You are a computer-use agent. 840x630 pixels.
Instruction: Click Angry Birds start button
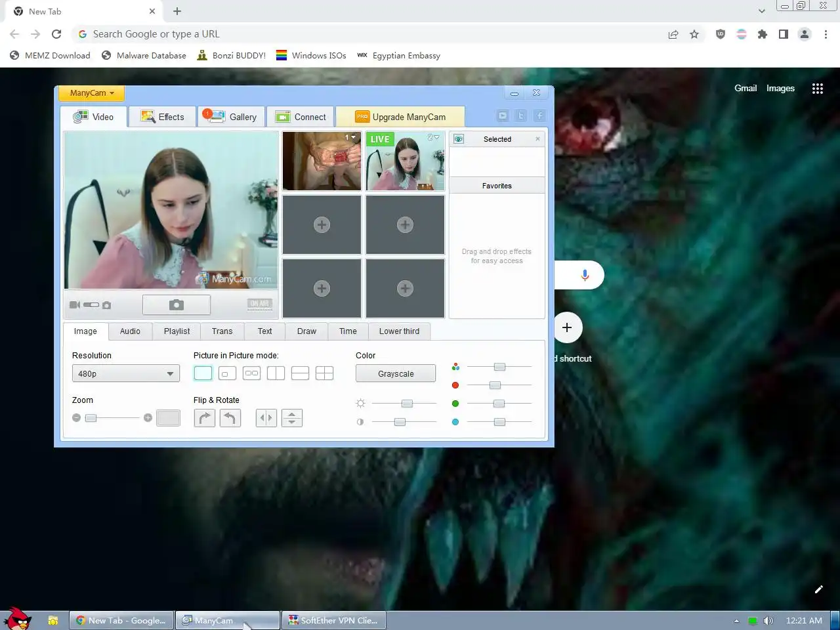tap(18, 618)
